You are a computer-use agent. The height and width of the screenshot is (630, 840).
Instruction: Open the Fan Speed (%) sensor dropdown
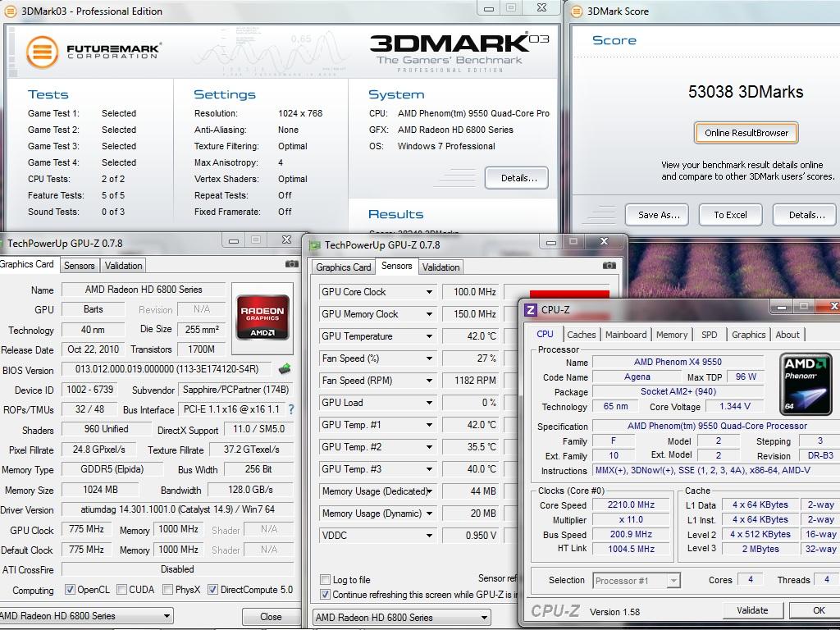tap(429, 358)
